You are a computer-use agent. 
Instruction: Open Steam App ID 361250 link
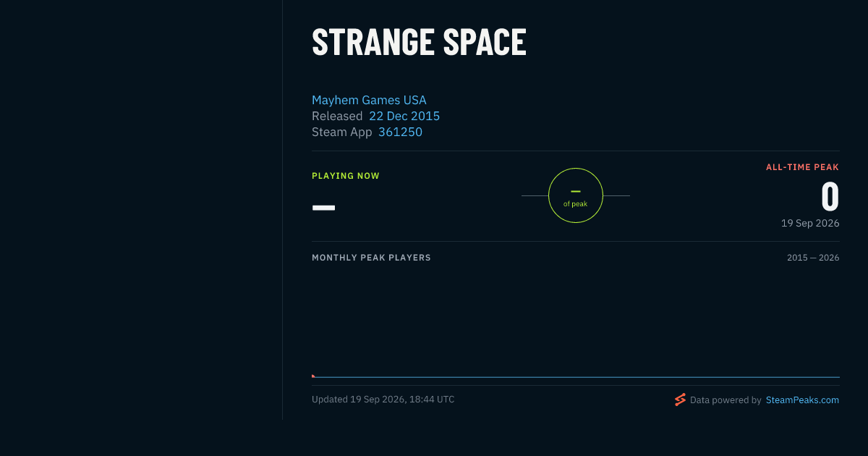(x=400, y=132)
